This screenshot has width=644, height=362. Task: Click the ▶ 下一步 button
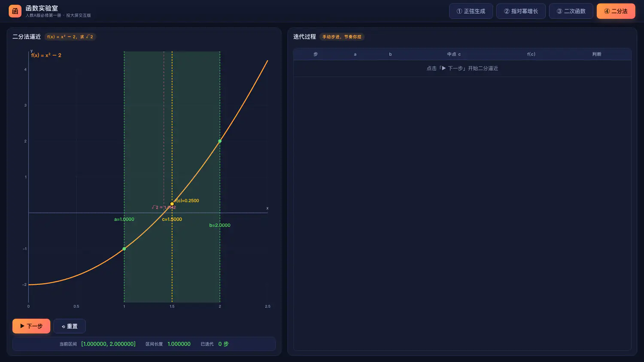pyautogui.click(x=31, y=326)
